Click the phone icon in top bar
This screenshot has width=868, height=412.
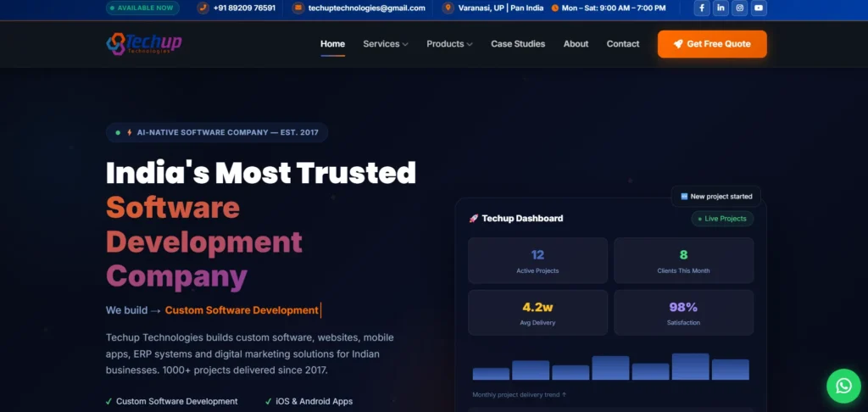point(203,8)
